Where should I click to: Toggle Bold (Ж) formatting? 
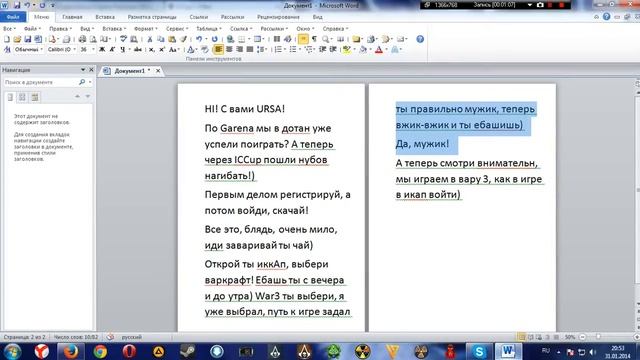102,49
